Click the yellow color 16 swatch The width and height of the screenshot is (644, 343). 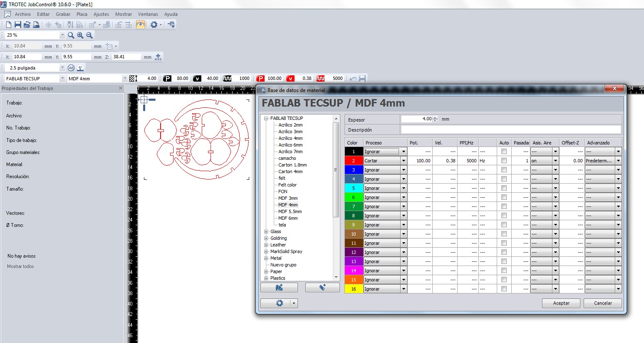click(x=354, y=289)
